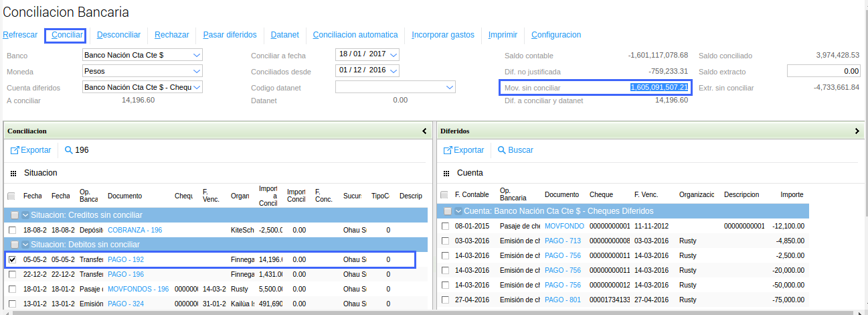Viewport: 868px width, 315px height.
Task: Click Buscar search icon in Diferidos panel
Action: [x=502, y=150]
